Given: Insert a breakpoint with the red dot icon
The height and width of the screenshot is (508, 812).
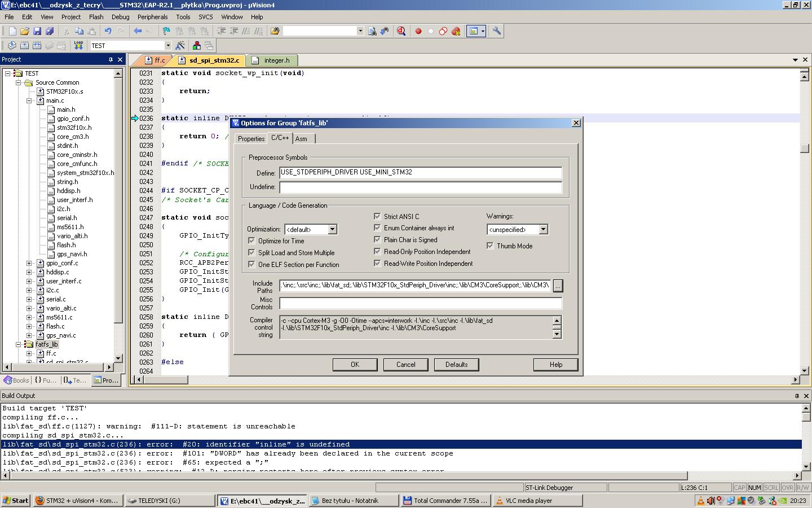Looking at the screenshot, I should click(x=418, y=31).
